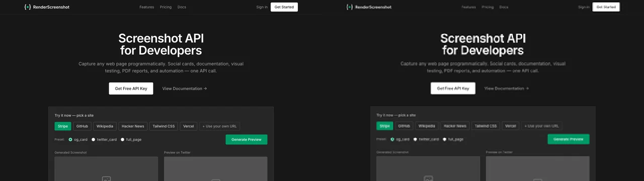Choose the full_page preset radio on the blurred page

pos(444,139)
